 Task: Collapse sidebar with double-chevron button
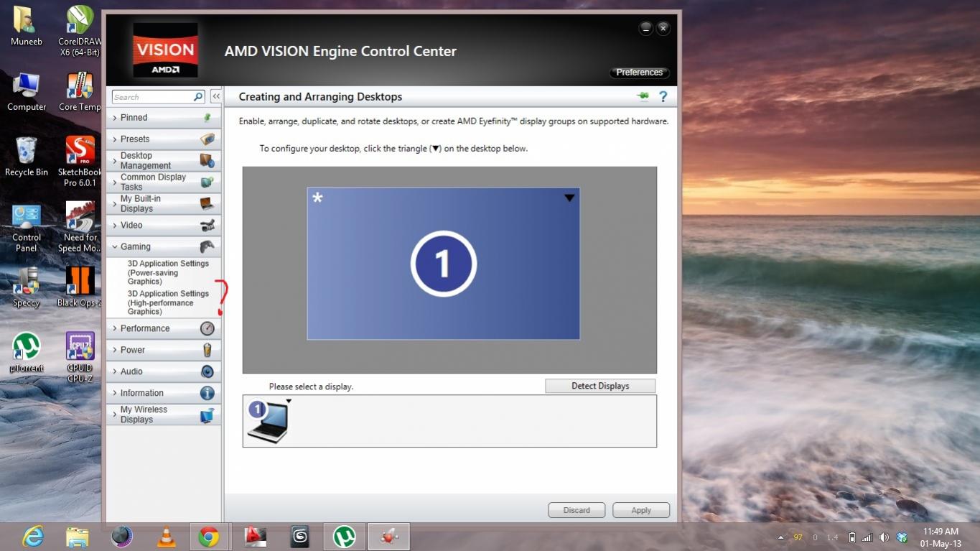tap(215, 97)
